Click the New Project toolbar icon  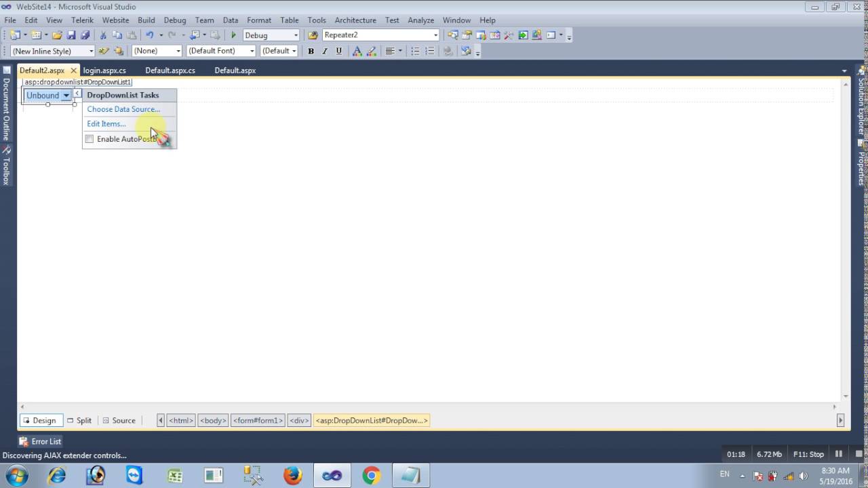click(15, 35)
